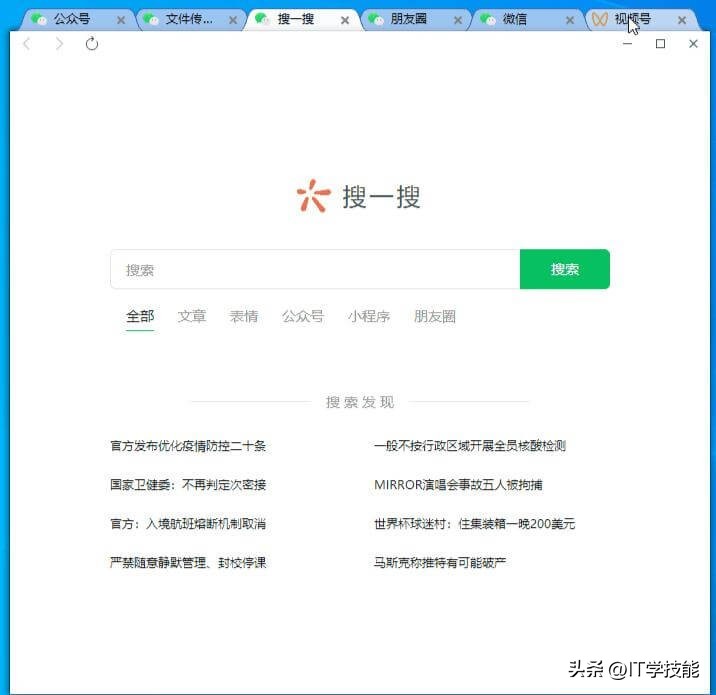Focus the 搜索 input field
716x695 pixels.
point(315,269)
